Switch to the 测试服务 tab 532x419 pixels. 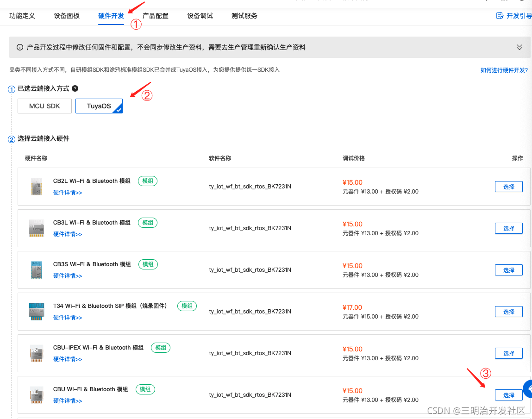point(244,16)
